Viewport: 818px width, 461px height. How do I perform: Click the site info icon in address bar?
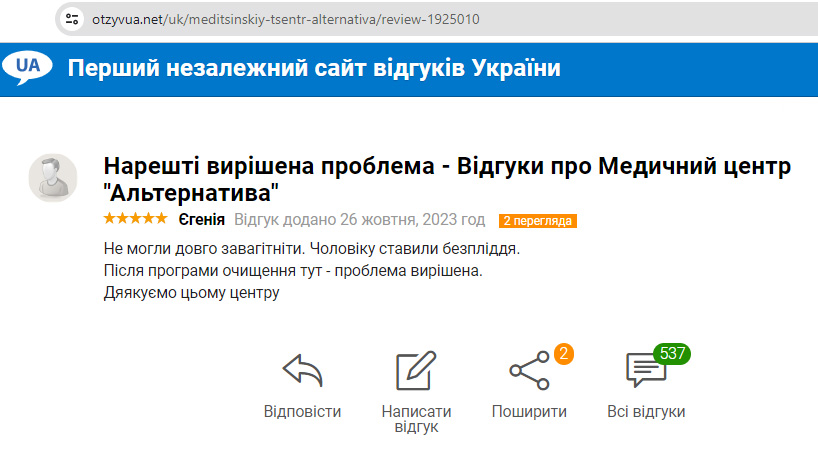point(71,19)
